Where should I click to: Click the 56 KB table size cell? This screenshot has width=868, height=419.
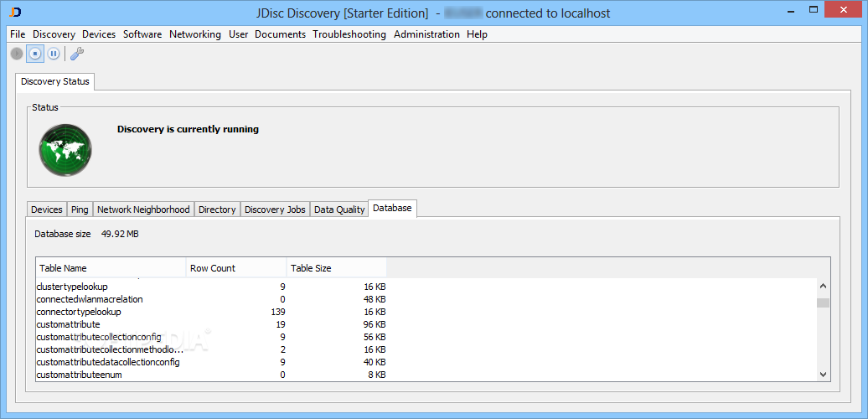click(375, 337)
